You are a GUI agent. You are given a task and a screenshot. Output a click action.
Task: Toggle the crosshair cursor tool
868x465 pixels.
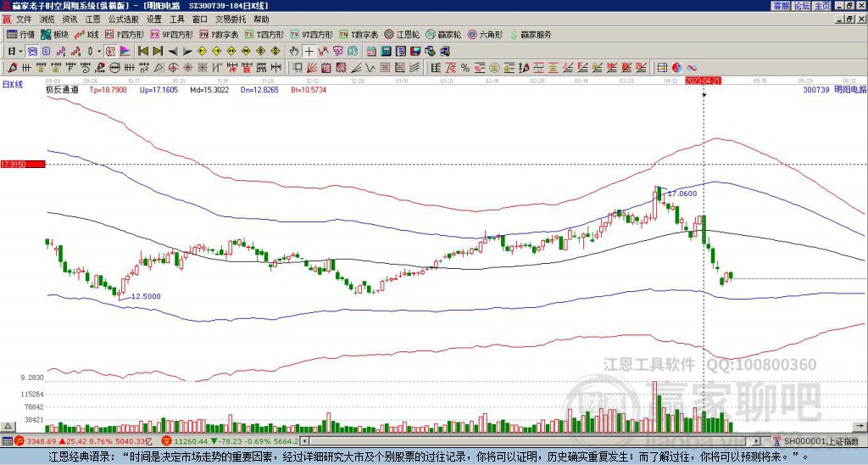pyautogui.click(x=309, y=51)
